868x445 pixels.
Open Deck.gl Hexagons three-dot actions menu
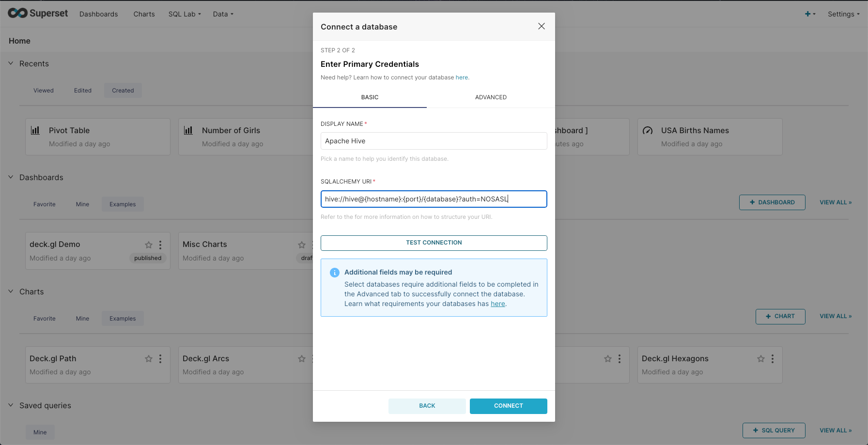coord(773,359)
